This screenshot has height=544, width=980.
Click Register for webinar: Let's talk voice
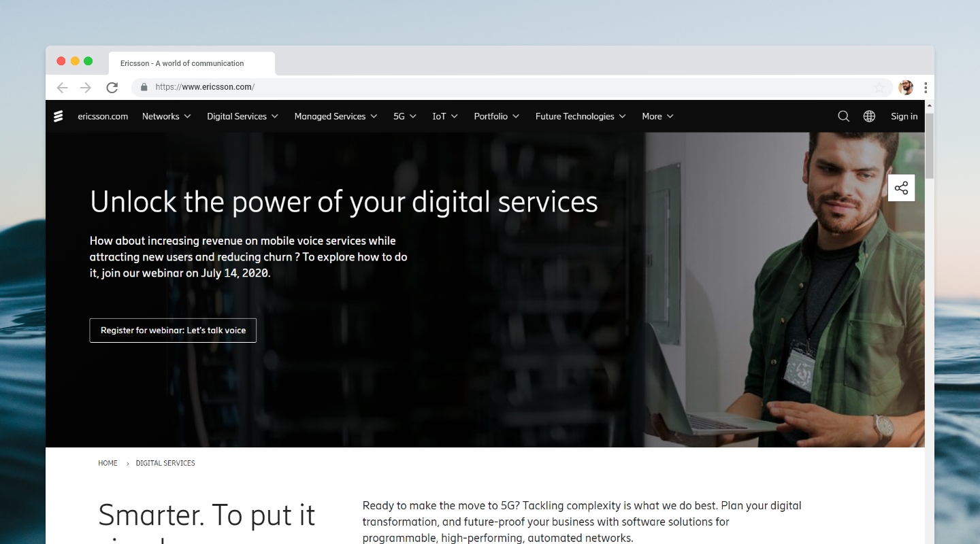point(173,330)
